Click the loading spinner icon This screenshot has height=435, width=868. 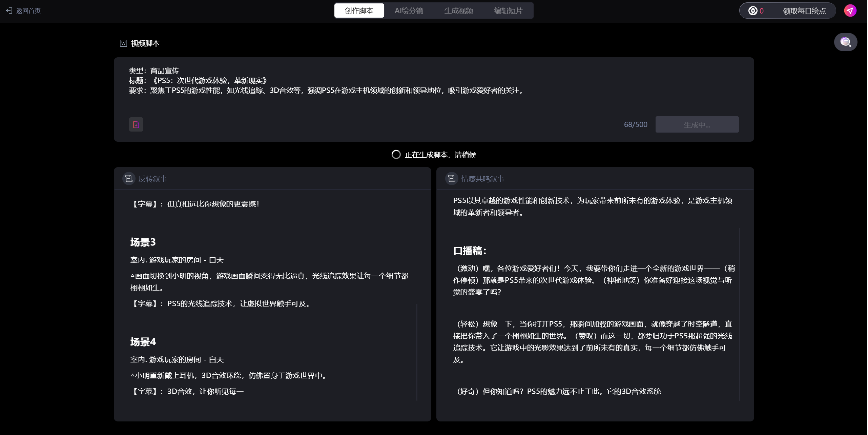[x=396, y=155]
